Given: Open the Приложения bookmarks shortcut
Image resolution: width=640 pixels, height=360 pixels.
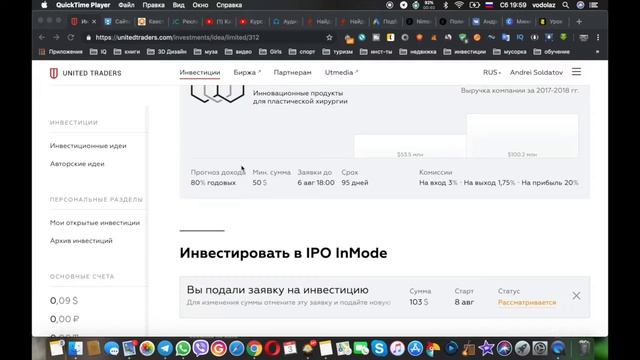Looking at the screenshot, I should (61, 52).
